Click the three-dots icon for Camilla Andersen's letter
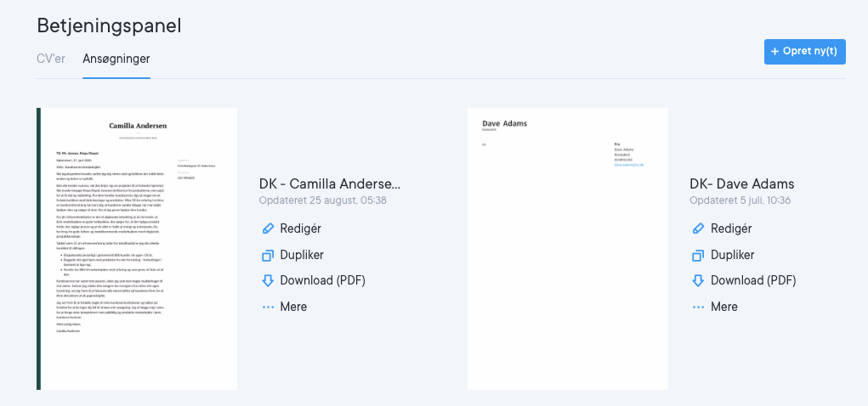 268,307
